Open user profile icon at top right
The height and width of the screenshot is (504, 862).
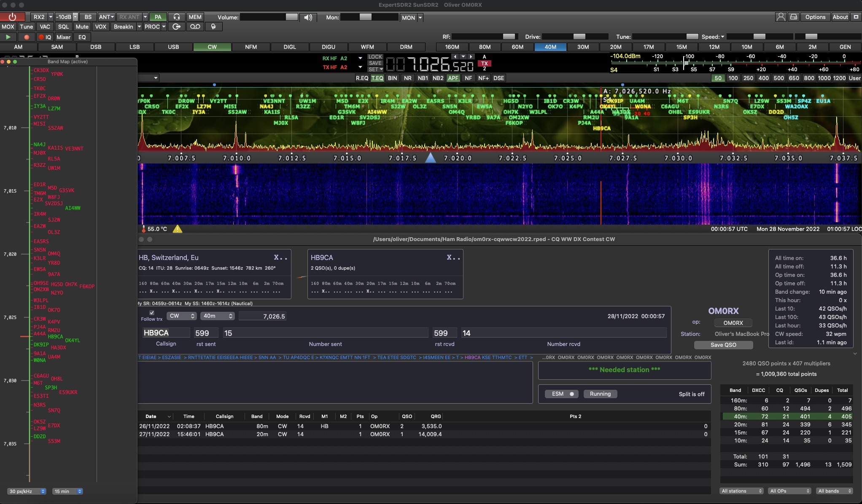tap(781, 17)
